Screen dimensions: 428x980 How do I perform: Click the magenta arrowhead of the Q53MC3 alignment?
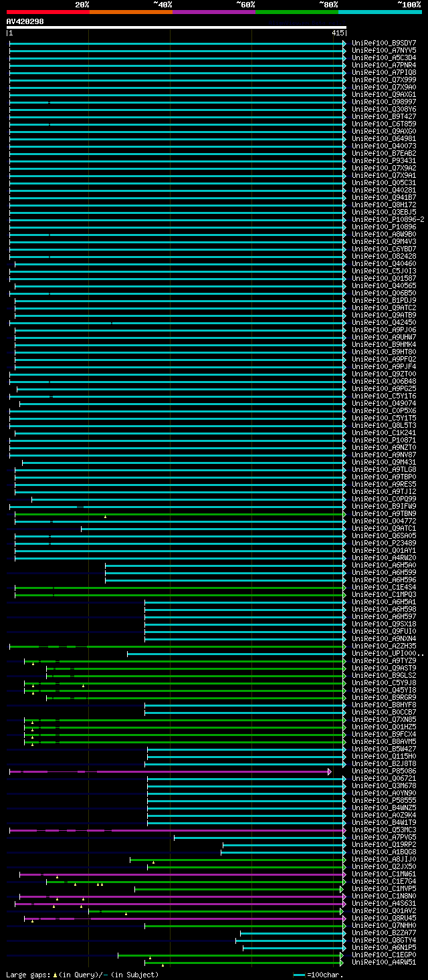pos(344,830)
